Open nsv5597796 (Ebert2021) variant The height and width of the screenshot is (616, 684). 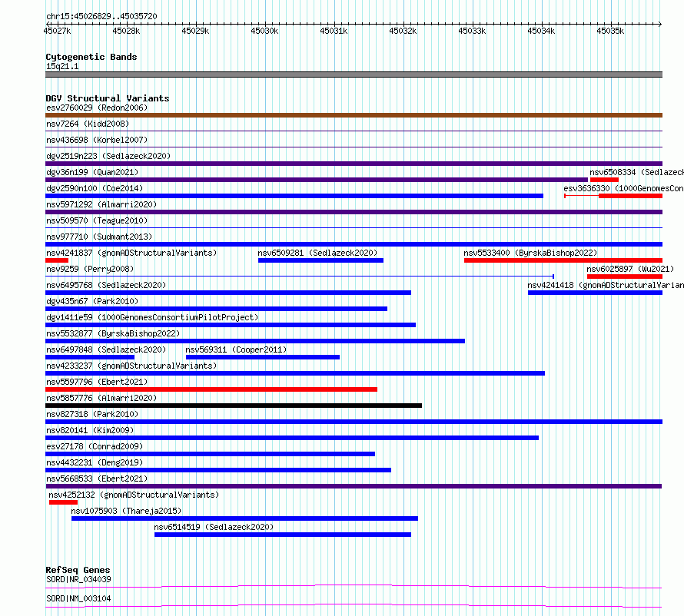[x=97, y=382]
